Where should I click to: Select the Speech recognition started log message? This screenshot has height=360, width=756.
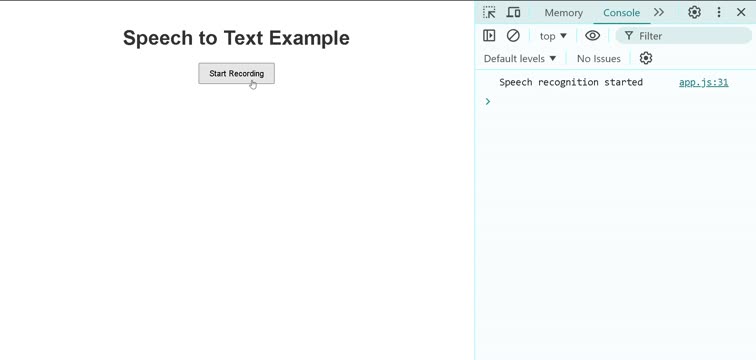(571, 82)
